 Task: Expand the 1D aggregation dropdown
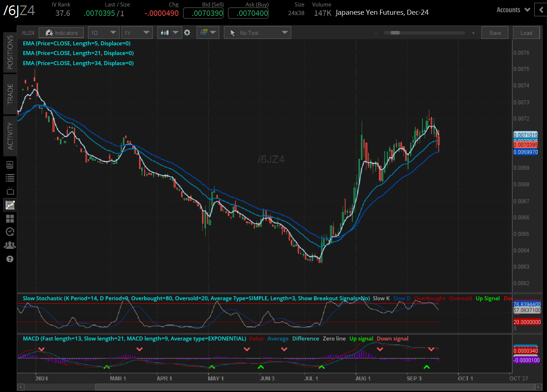(104, 33)
